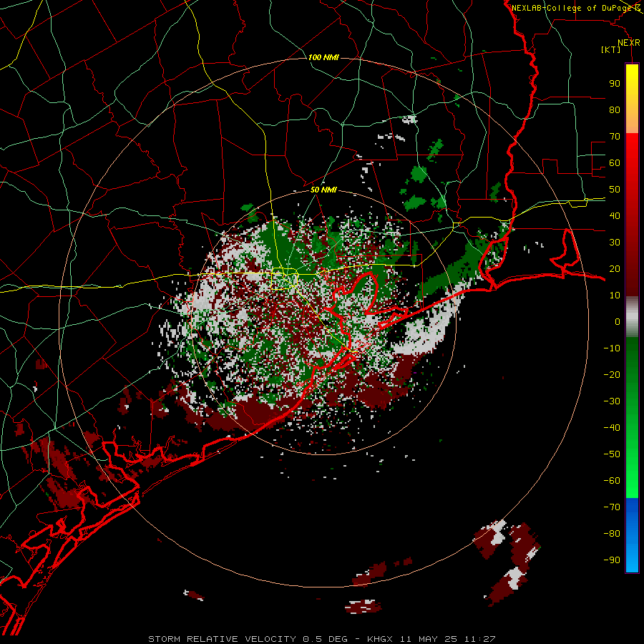Viewport: 644px width, 644px height.
Task: Click the gray zero-velocity segment of the color bar
Action: [632, 317]
